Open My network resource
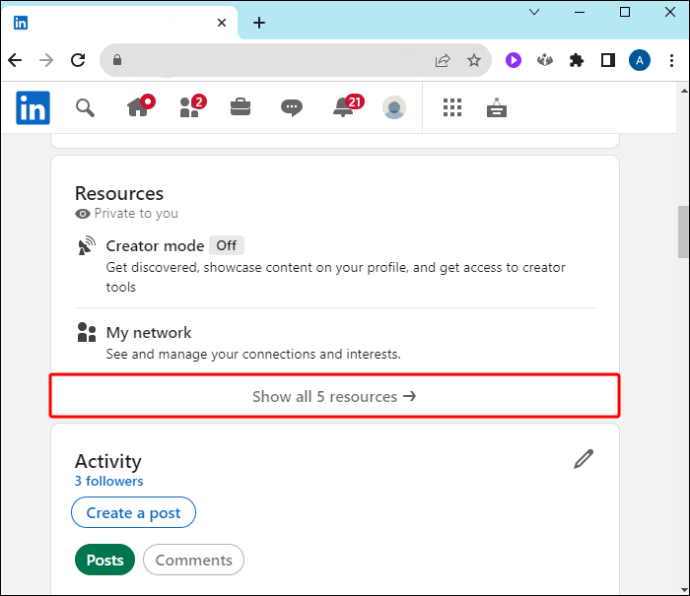Screen dimensions: 690x596 334,342
